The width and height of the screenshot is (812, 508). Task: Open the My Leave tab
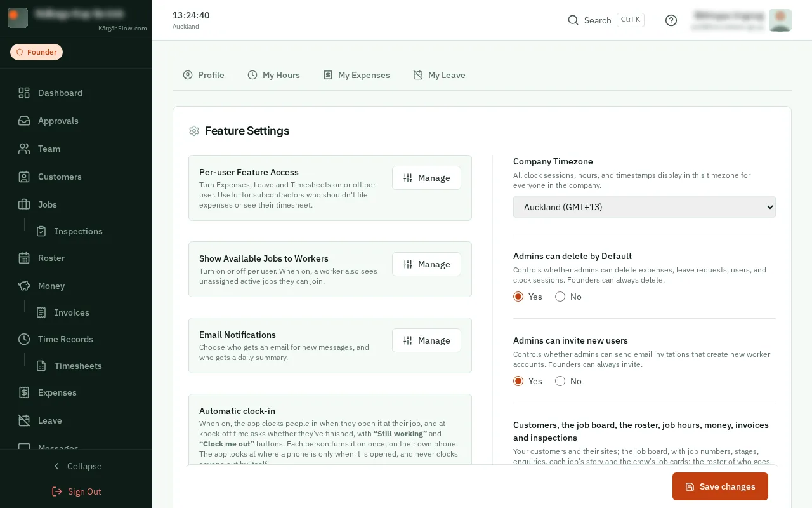coord(439,75)
